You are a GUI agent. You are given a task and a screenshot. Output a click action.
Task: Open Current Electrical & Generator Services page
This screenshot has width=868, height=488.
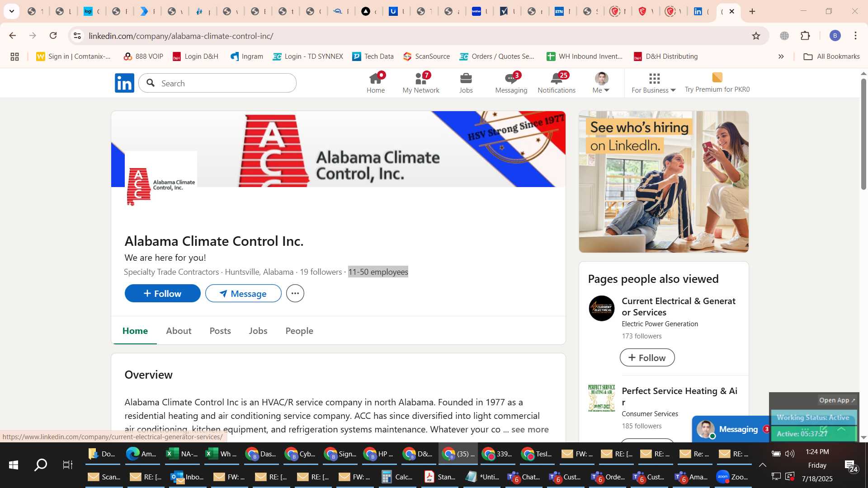(x=679, y=306)
